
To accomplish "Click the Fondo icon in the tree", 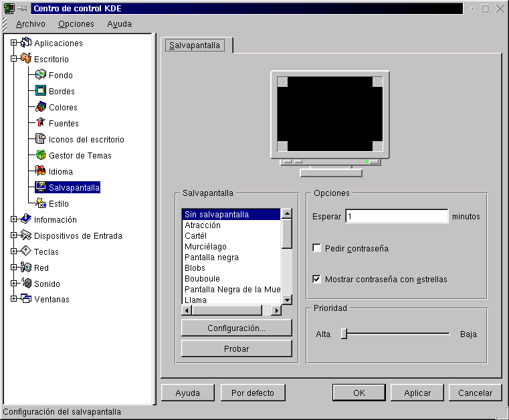I will click(x=40, y=76).
